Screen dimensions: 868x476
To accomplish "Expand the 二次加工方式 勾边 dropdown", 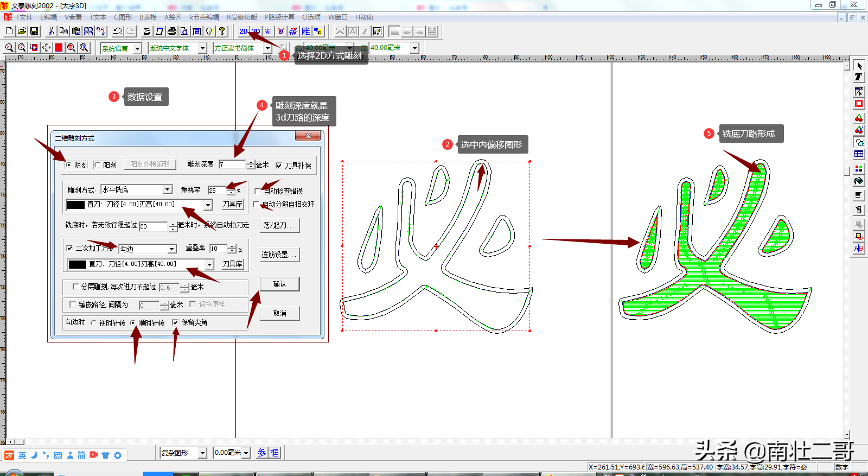I will tap(172, 249).
